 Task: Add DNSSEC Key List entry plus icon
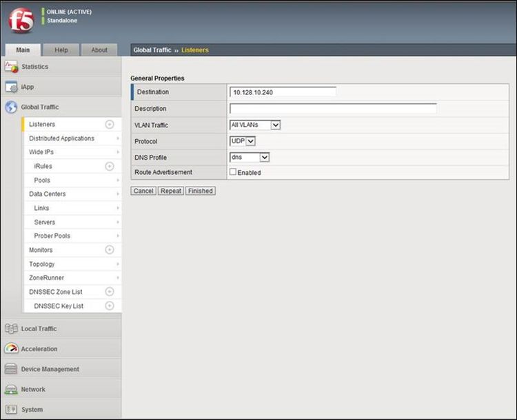coord(109,306)
